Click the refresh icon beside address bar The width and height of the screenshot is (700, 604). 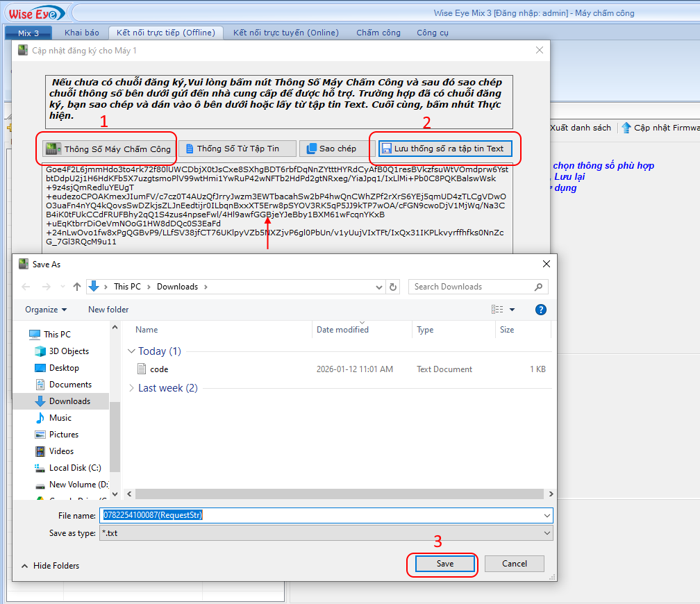point(394,287)
